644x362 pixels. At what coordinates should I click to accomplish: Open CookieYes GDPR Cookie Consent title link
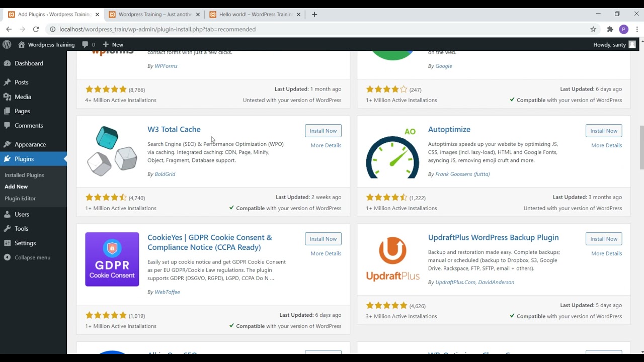[x=210, y=242]
